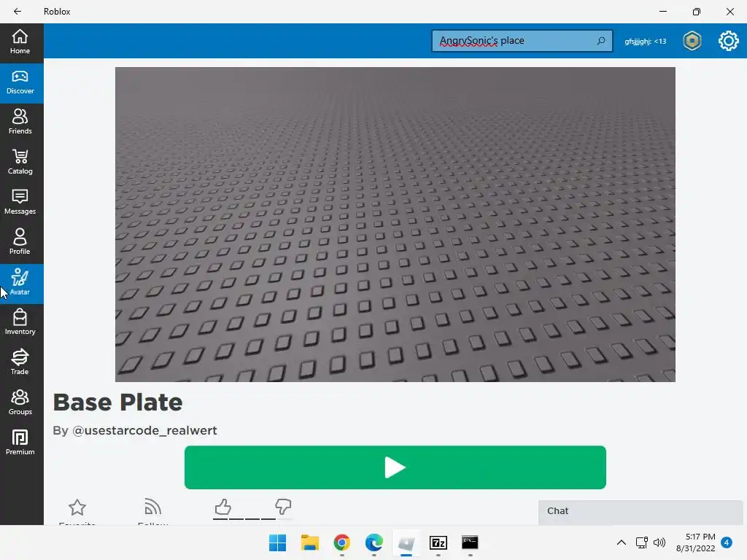Viewport: 747px width, 560px height.
Task: Open the Premium membership page
Action: (x=20, y=443)
